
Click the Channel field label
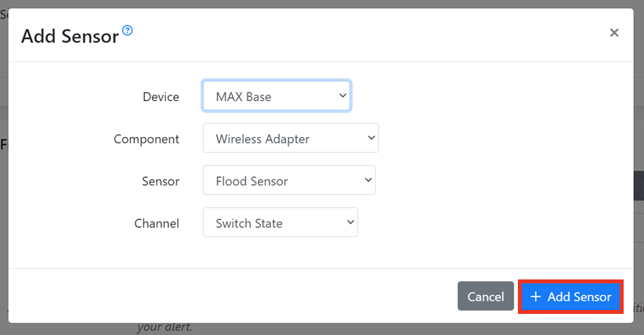coord(157,224)
